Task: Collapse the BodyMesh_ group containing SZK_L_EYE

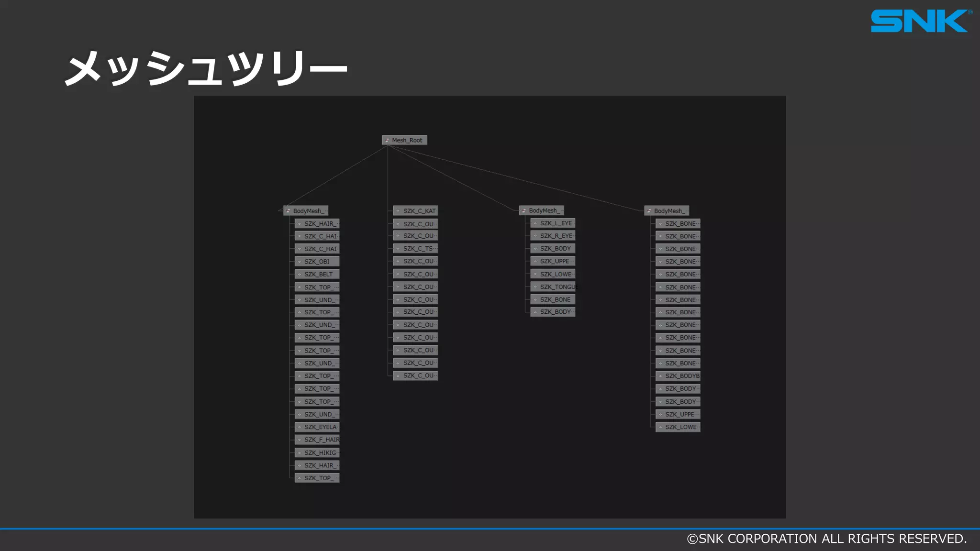Action: (x=523, y=210)
